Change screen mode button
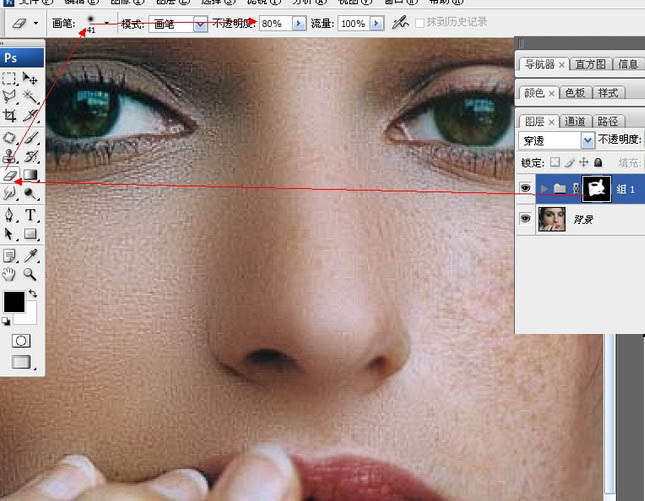 click(21, 362)
